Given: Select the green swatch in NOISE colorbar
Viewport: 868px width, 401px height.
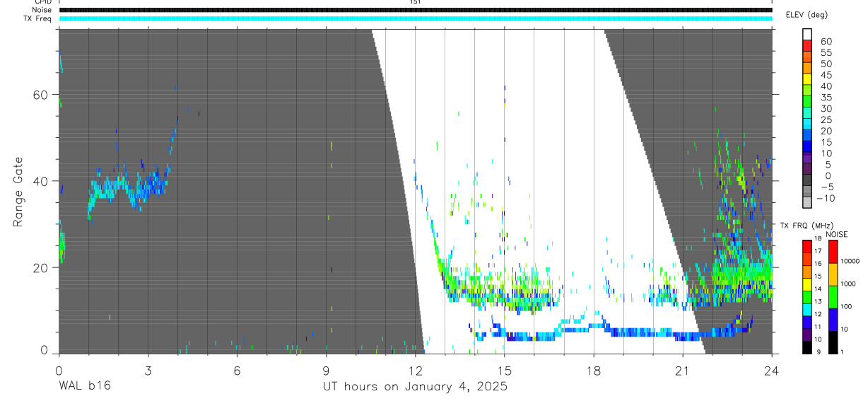Looking at the screenshot, I should coord(833,297).
